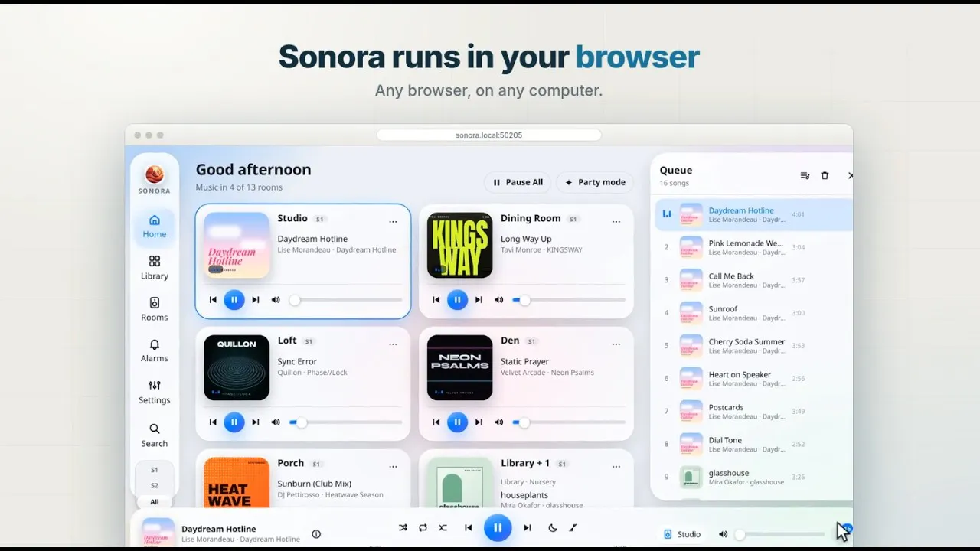This screenshot has height=551, width=980.
Task: Select Cherry Soda Summer in queue
Action: [753, 346]
